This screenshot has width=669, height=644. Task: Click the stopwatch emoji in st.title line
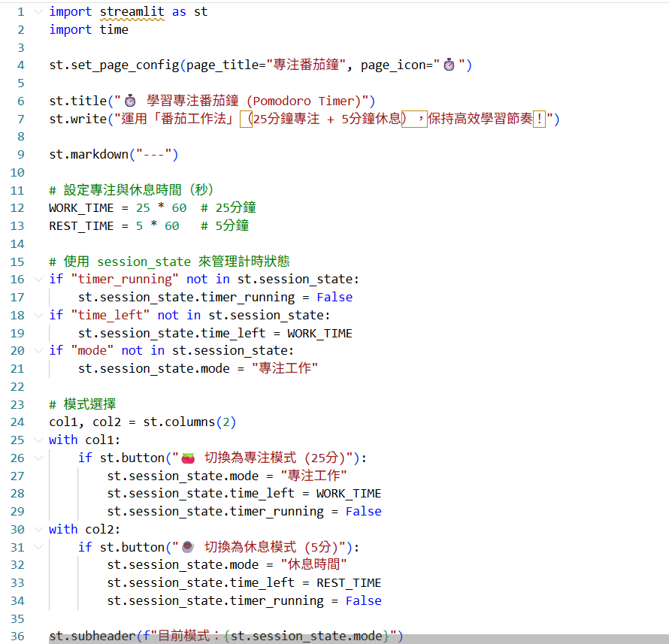click(130, 101)
